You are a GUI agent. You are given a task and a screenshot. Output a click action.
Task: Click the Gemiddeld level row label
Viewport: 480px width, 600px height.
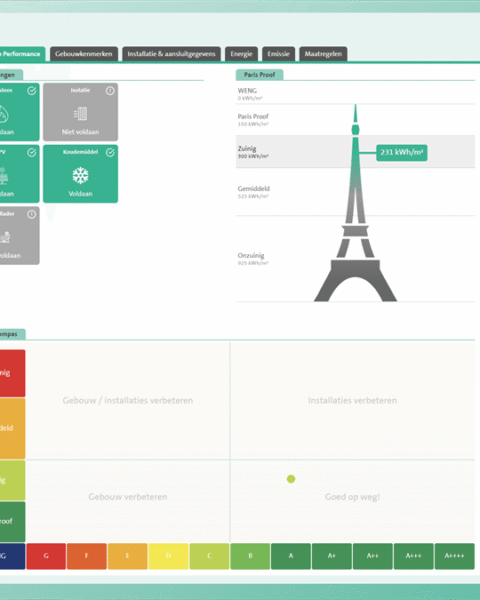coord(254,189)
